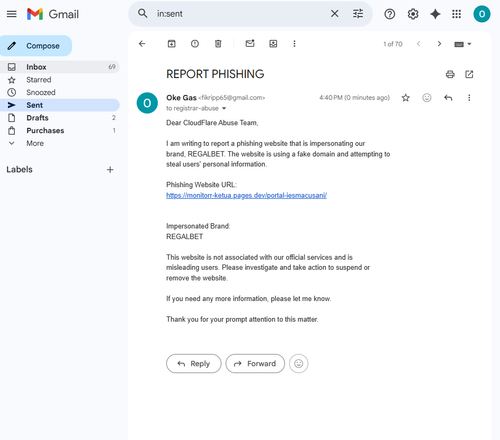Go to the older conversation arrow
Screen dimensions: 500x440
439,44
